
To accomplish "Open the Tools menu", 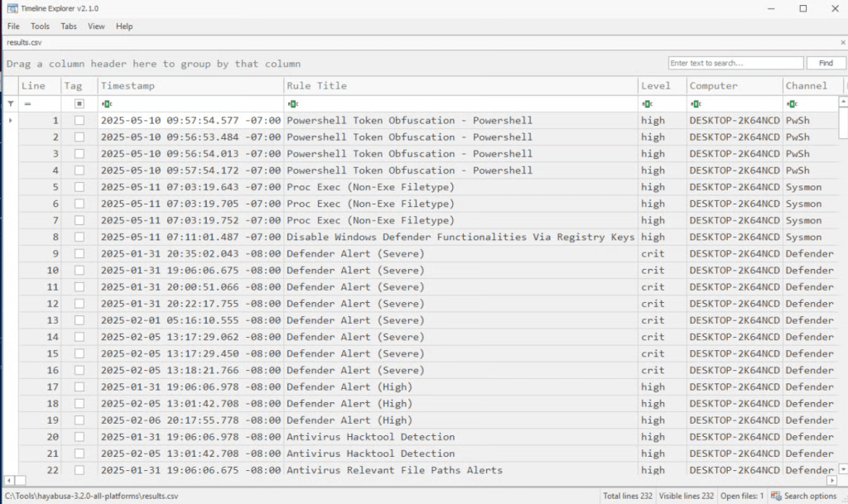I will [x=40, y=26].
